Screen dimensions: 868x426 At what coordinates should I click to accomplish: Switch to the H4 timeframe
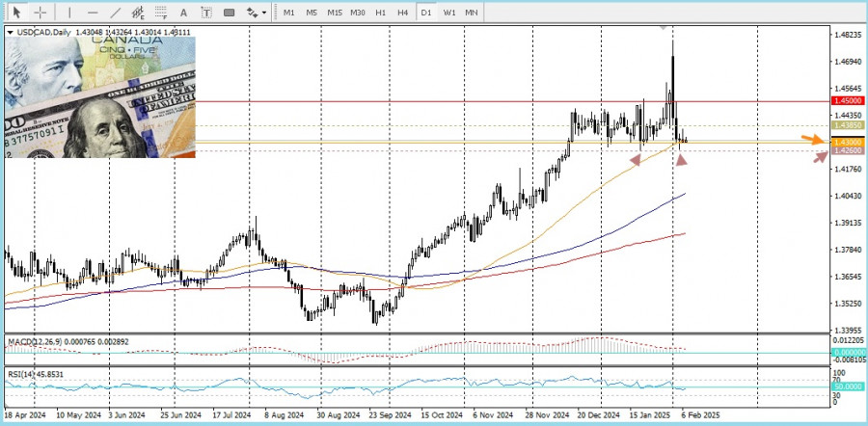pyautogui.click(x=403, y=13)
